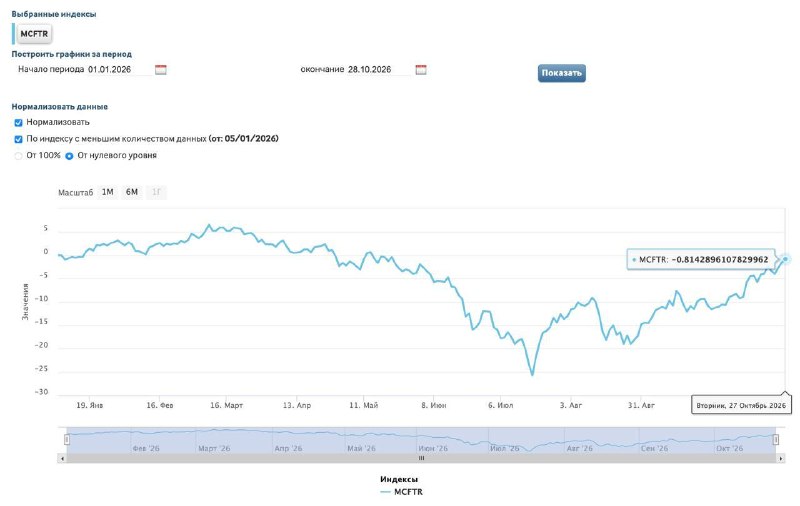Viewport: 800px width, 506px height.
Task: Open the end date calendar picker
Action: point(421,70)
